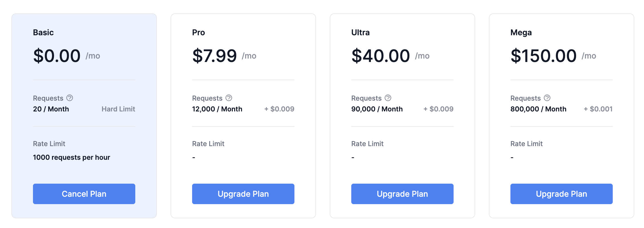Select the Pro plan title
644x228 pixels.
tap(198, 32)
